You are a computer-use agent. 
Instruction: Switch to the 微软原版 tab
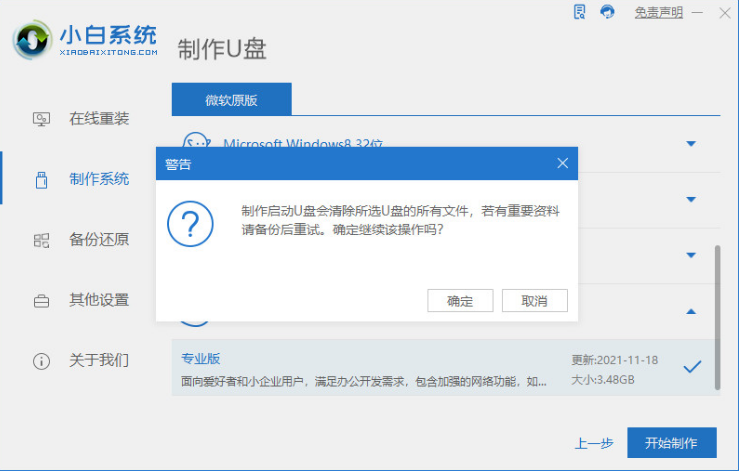(231, 99)
